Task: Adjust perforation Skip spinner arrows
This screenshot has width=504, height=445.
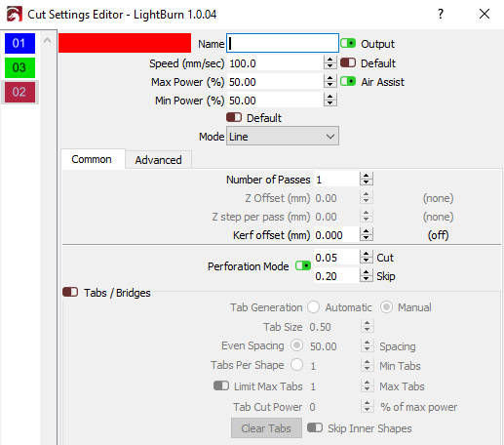Action: [367, 276]
